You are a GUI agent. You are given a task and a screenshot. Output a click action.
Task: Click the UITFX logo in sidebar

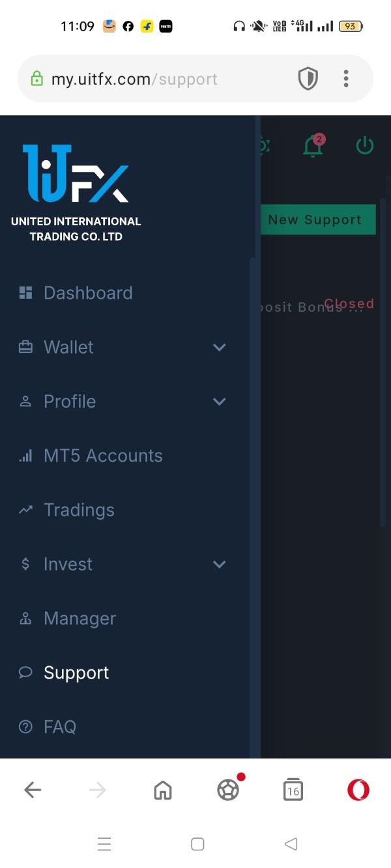tap(76, 174)
